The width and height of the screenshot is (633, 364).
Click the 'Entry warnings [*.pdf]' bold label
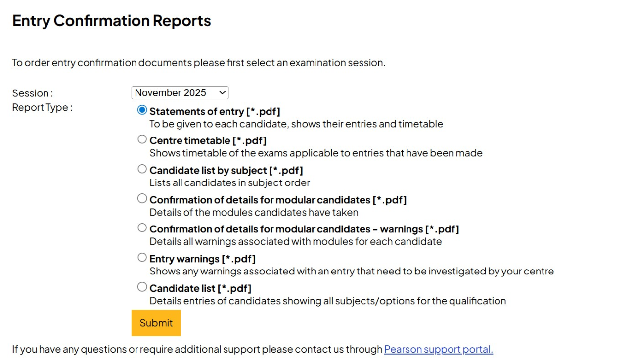(x=203, y=259)
